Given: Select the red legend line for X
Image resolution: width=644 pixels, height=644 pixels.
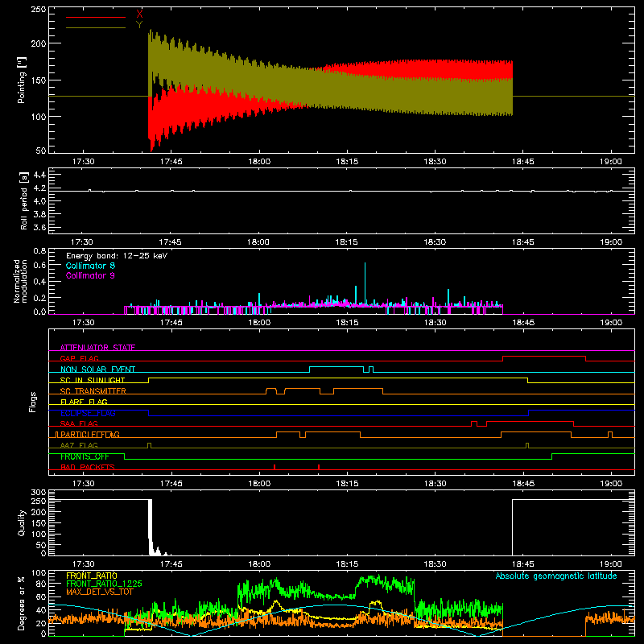Looking at the screenshot, I should pyautogui.click(x=96, y=17).
